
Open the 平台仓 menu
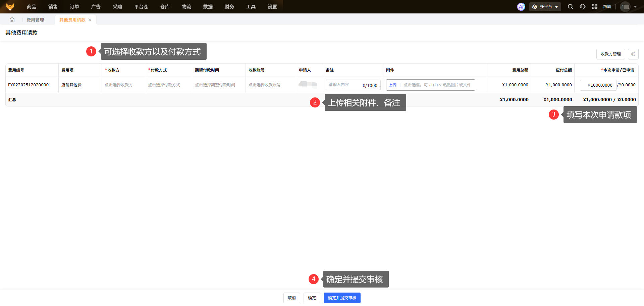141,7
